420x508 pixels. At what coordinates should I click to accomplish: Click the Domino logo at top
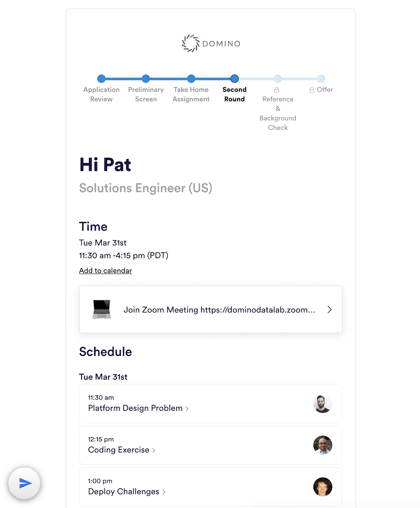211,43
